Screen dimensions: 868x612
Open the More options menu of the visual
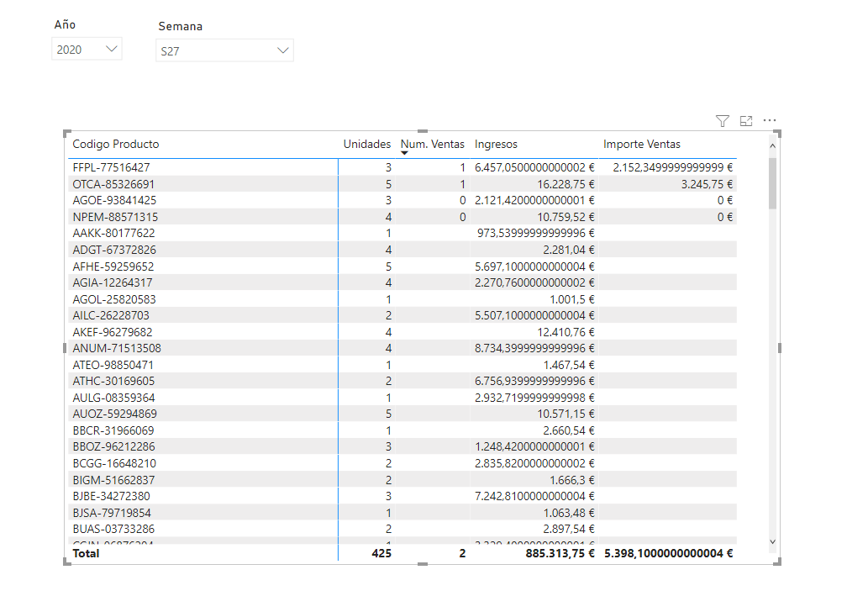coord(769,121)
